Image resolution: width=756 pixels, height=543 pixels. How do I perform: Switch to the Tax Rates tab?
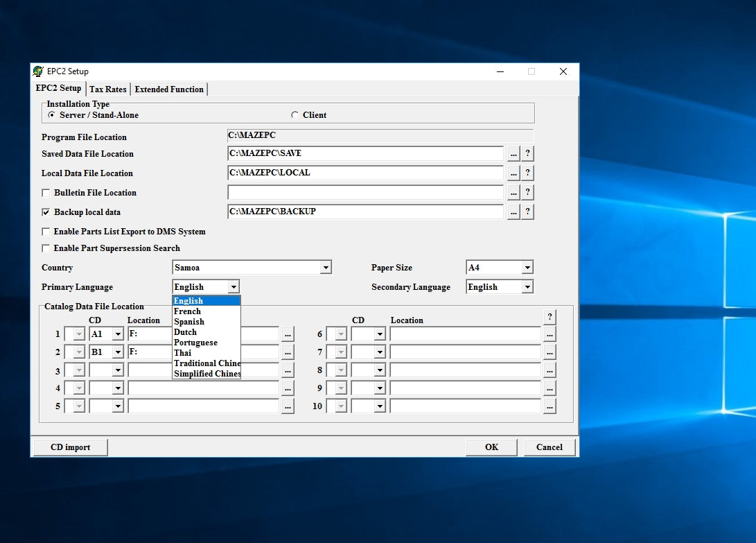tap(108, 89)
